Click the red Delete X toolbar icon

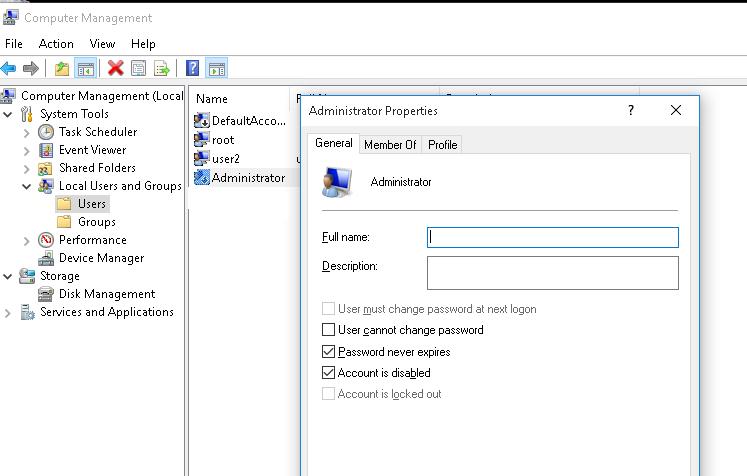pyautogui.click(x=115, y=68)
